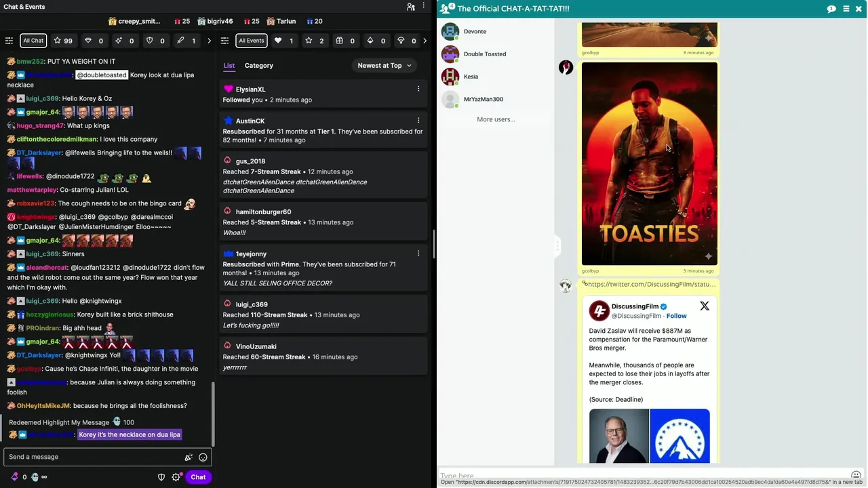This screenshot has width=868, height=488.
Task: Toggle the gift events filter
Action: coord(345,41)
